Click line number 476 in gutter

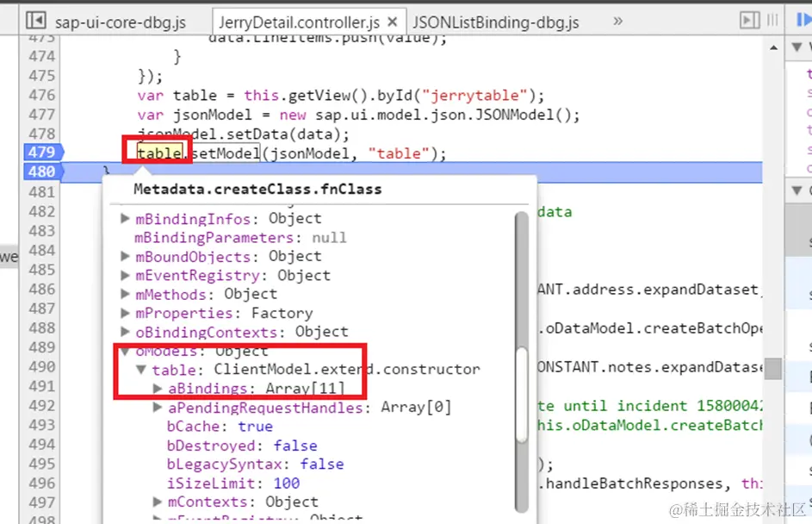[42, 95]
